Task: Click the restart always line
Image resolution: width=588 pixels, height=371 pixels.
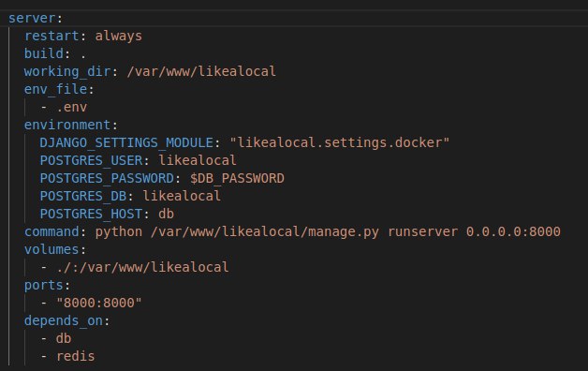Action: coord(83,36)
